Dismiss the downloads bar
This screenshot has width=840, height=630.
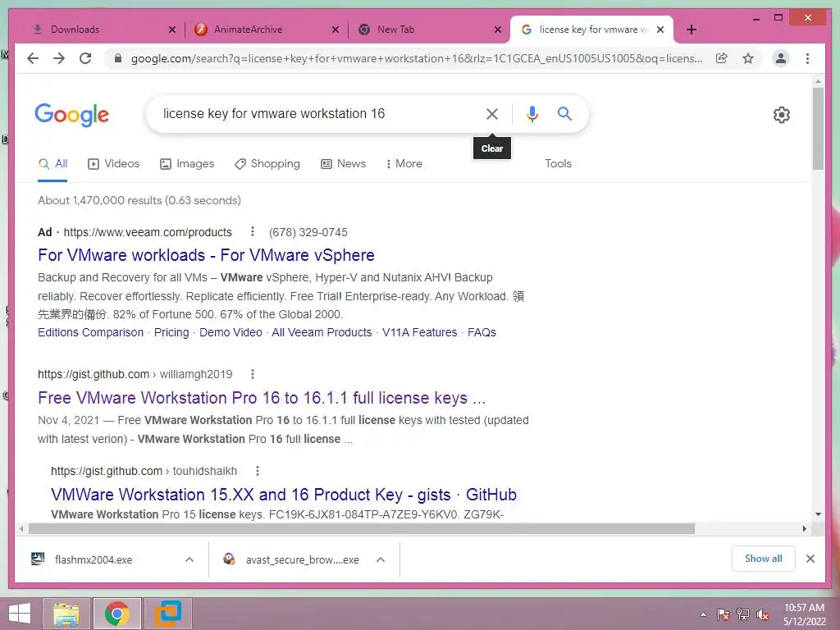pos(810,559)
